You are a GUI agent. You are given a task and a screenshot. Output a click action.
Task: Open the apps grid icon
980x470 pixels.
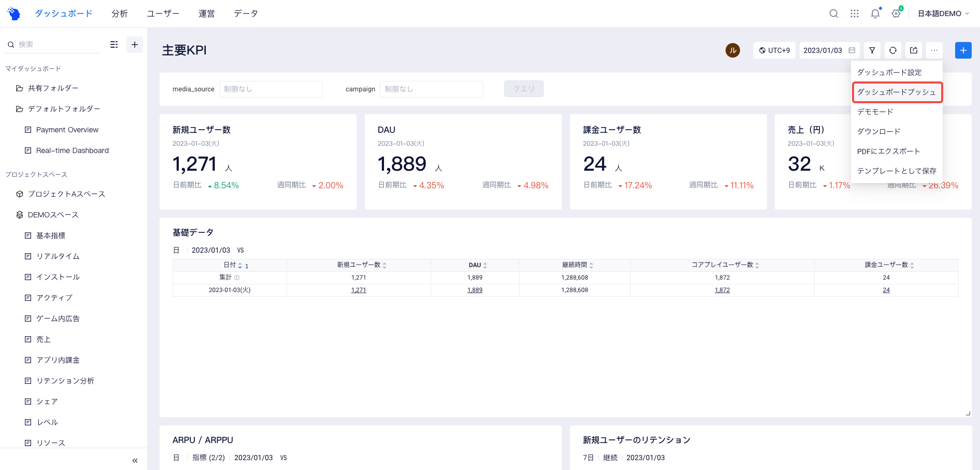pos(855,13)
